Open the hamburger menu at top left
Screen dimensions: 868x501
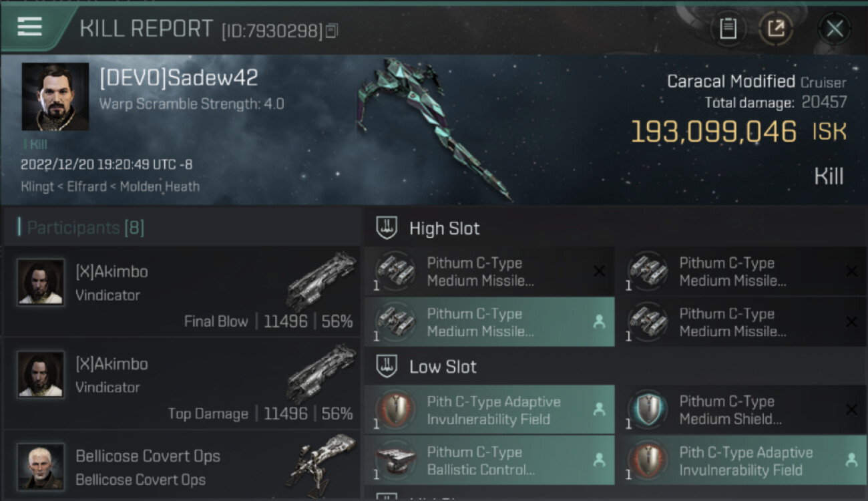click(29, 26)
